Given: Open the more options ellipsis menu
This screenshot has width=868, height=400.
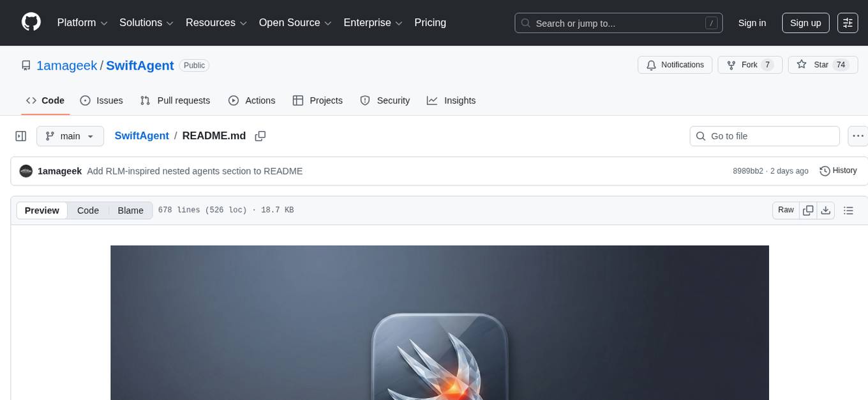Looking at the screenshot, I should tap(858, 135).
